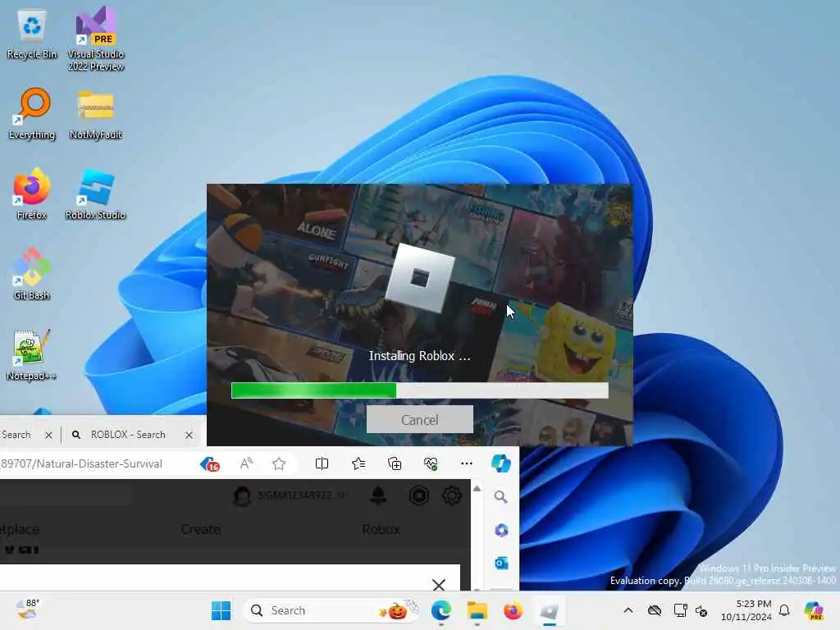This screenshot has width=840, height=630.
Task: Click the Edge address bar URL
Action: pos(81,463)
